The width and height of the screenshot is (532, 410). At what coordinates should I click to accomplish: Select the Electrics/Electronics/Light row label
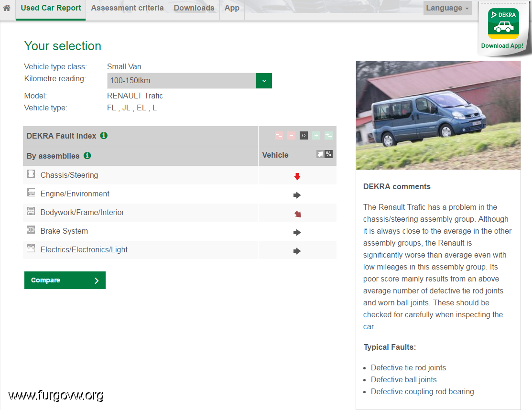[x=84, y=249]
